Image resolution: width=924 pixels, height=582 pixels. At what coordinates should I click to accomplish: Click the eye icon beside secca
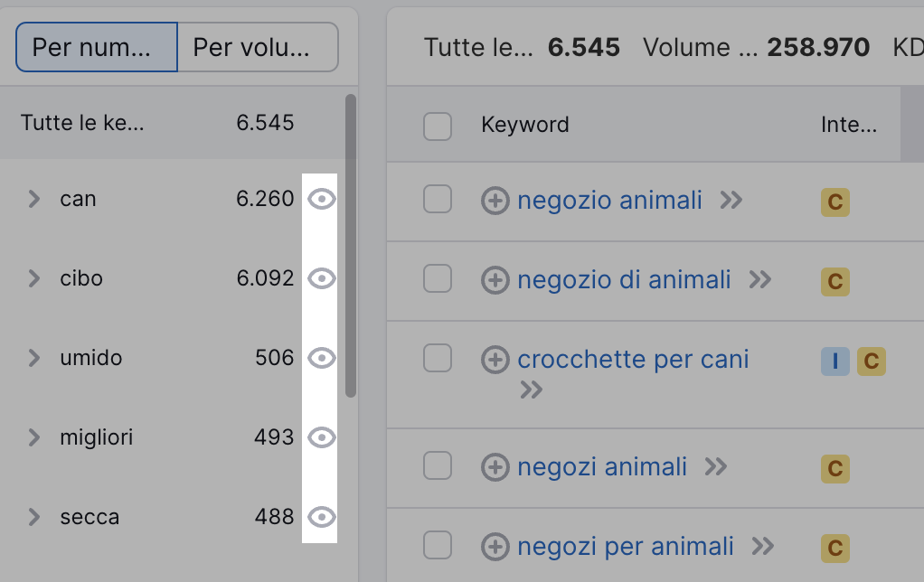(323, 517)
